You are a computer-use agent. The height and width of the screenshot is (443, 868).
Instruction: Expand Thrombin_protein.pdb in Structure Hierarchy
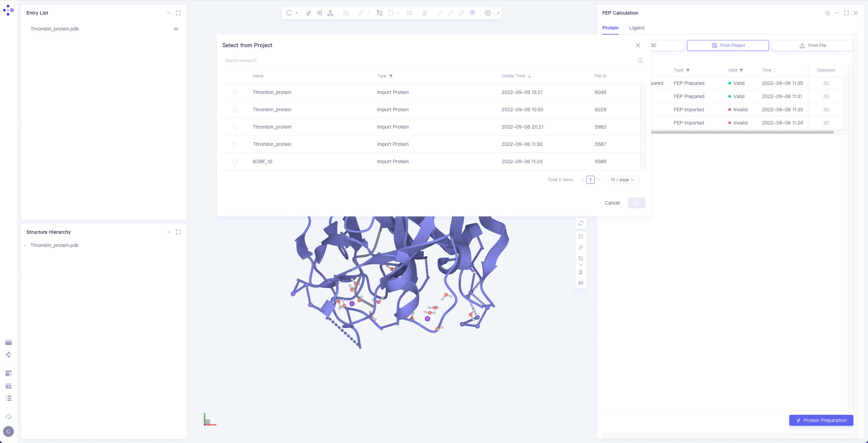(x=25, y=245)
